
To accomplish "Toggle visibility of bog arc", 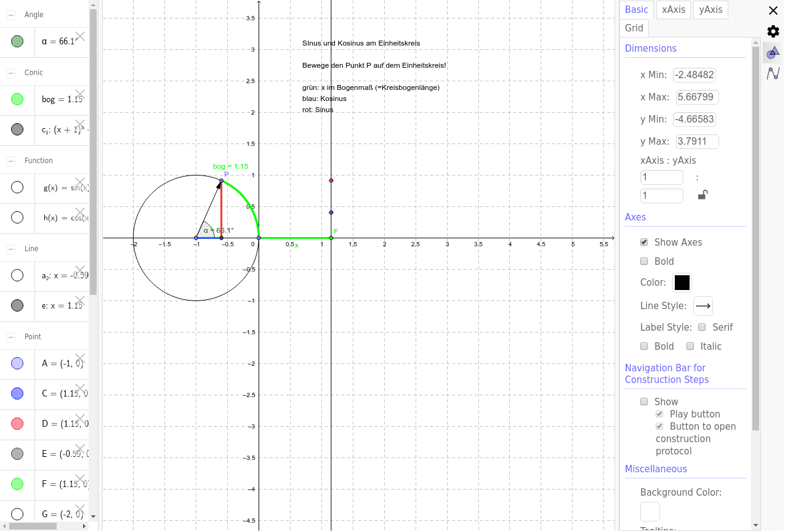I will click(17, 99).
